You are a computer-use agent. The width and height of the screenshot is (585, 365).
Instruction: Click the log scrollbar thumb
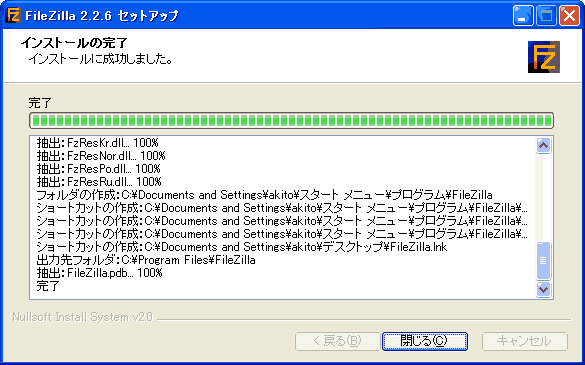pyautogui.click(x=543, y=261)
